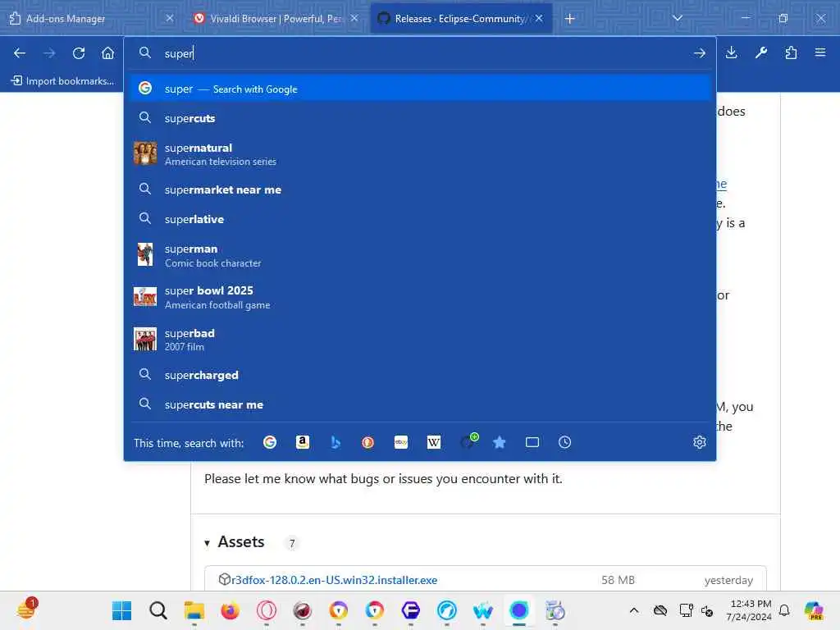The image size is (840, 630).
Task: Search this time with Wikipedia
Action: [434, 442]
